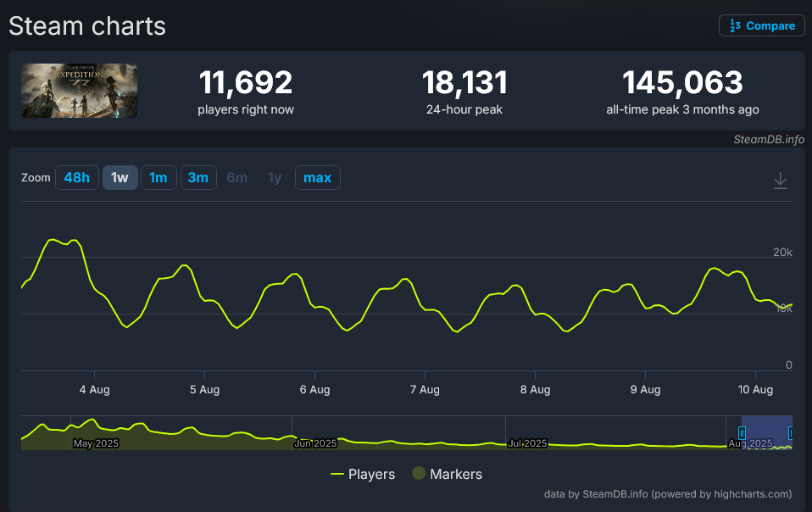812x512 pixels.
Task: Click the 11,692 players right now value
Action: tap(246, 83)
